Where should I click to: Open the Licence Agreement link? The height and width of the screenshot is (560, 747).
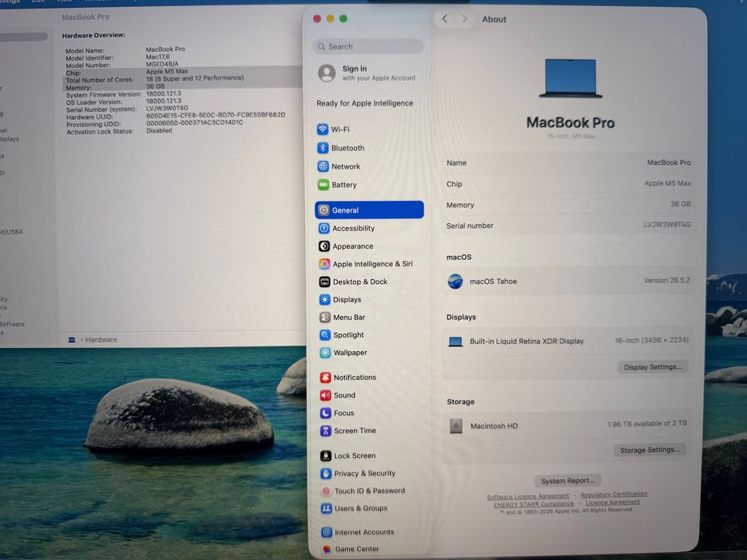(612, 502)
